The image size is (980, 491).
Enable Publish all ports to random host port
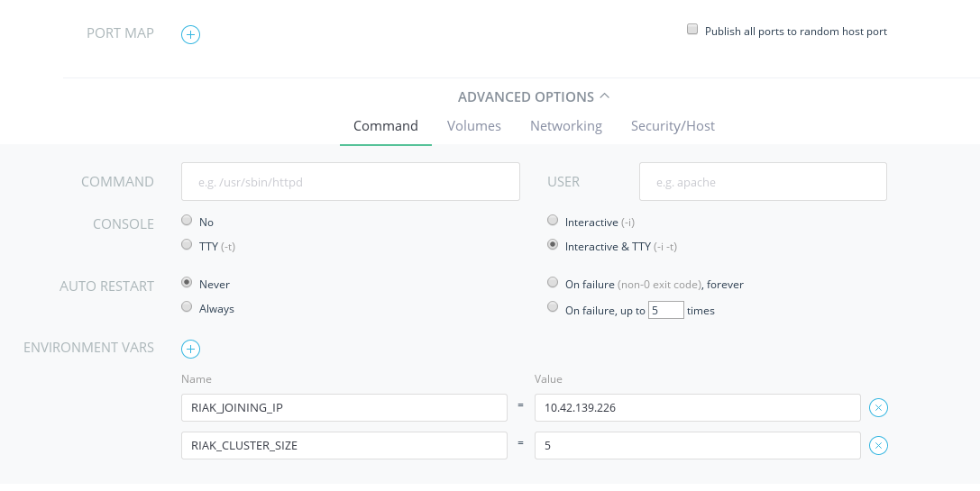click(x=692, y=30)
